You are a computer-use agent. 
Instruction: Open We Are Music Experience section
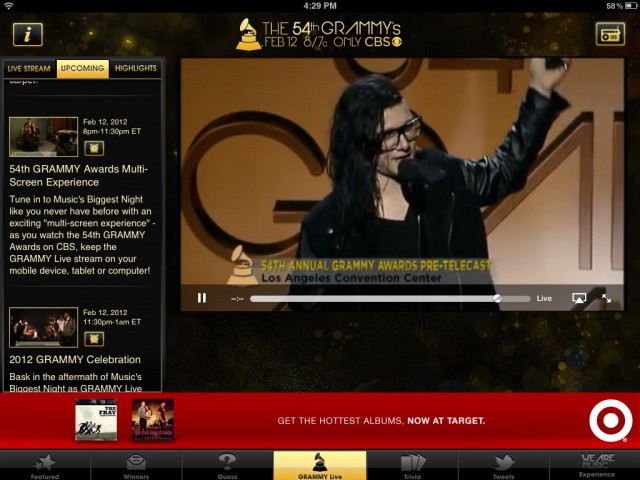coord(597,466)
